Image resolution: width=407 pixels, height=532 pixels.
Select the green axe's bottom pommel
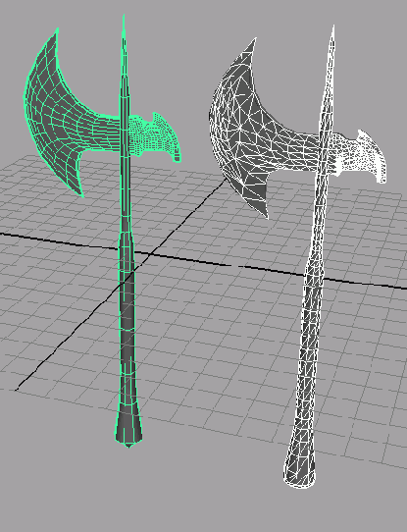128,425
